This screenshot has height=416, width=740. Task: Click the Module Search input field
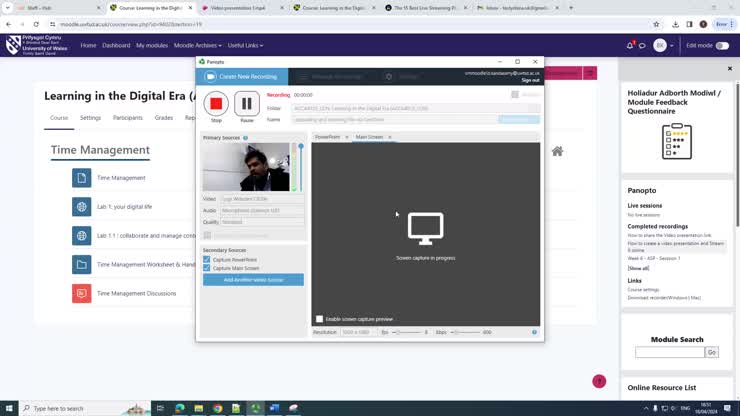[669, 352]
